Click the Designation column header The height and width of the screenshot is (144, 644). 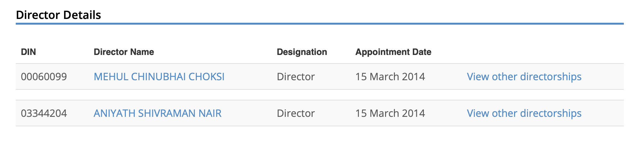point(302,52)
